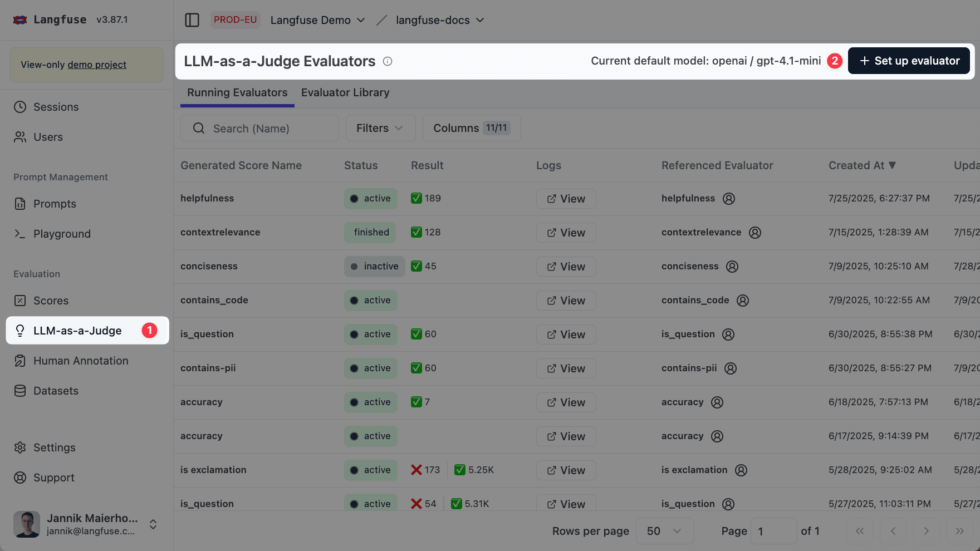The width and height of the screenshot is (980, 551).
Task: Open Prompts from the sidebar
Action: pyautogui.click(x=20, y=204)
